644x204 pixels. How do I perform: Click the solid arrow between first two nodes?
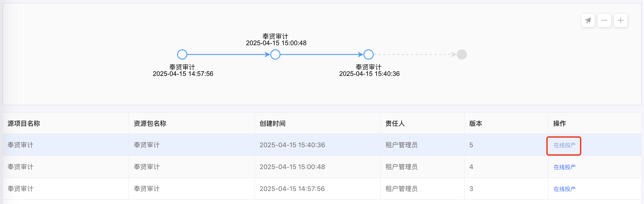(227, 54)
